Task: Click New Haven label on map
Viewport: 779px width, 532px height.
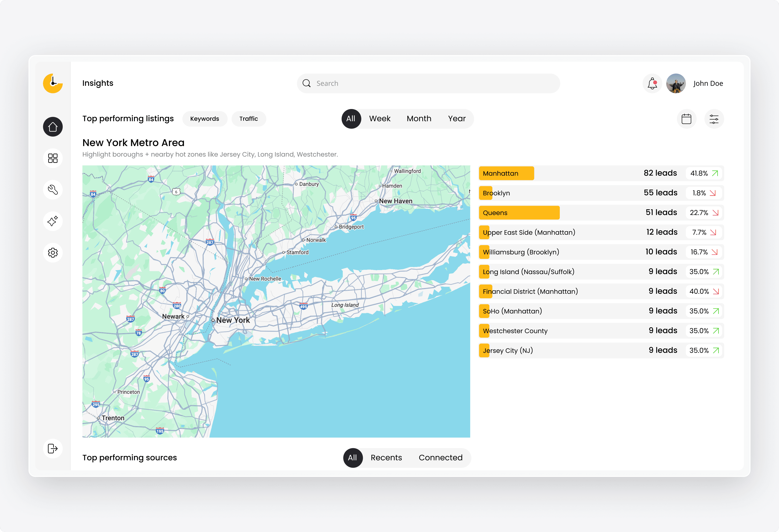Action: coord(395,201)
